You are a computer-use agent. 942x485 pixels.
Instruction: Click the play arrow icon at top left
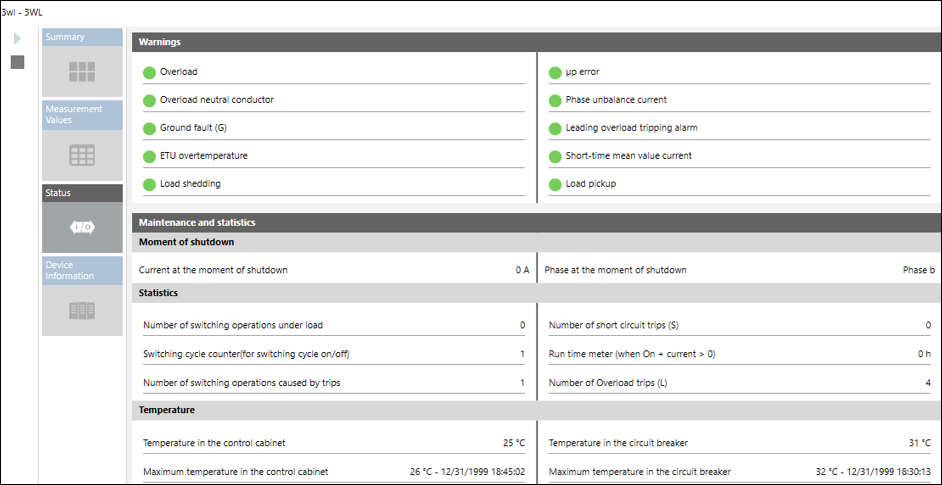17,39
